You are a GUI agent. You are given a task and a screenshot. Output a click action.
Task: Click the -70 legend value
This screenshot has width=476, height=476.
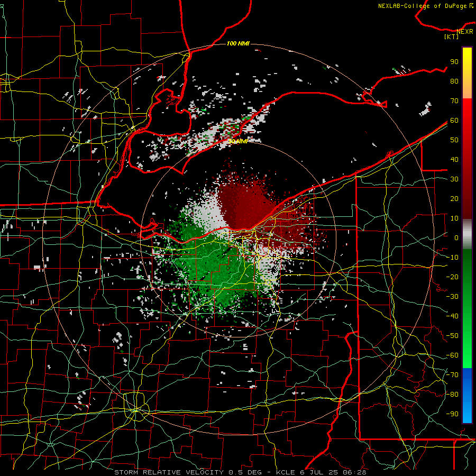pos(452,375)
